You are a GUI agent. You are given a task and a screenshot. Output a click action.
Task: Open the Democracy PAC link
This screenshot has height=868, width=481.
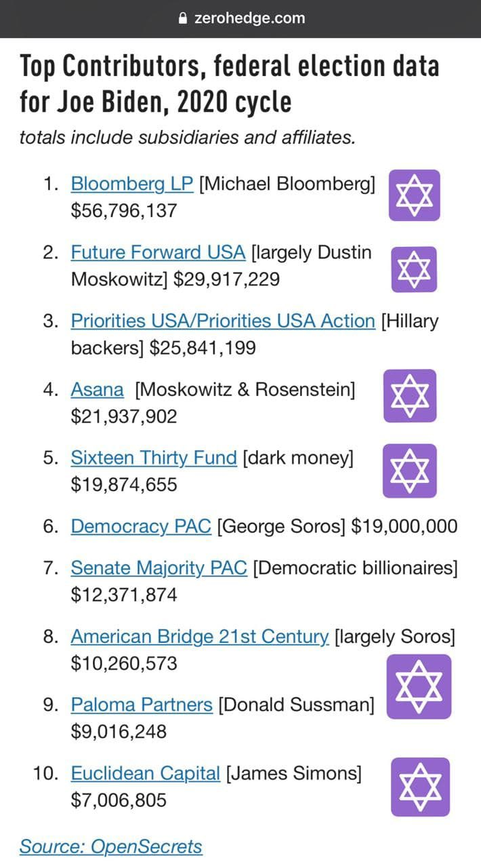coord(141,526)
